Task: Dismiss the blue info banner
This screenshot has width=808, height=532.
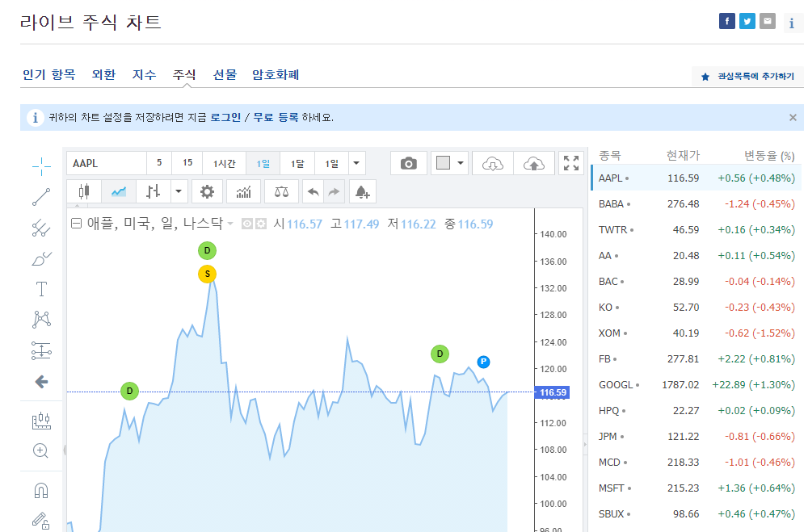Action: point(793,117)
